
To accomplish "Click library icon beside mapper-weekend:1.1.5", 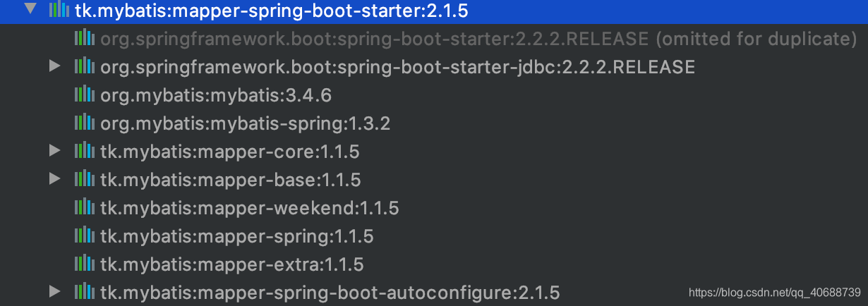I will pos(85,207).
